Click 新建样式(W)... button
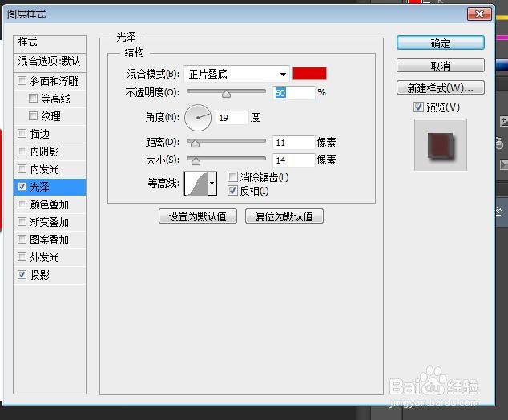 440,88
